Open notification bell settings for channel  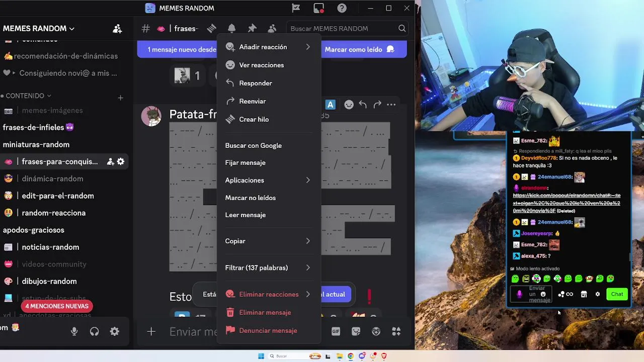(x=231, y=29)
